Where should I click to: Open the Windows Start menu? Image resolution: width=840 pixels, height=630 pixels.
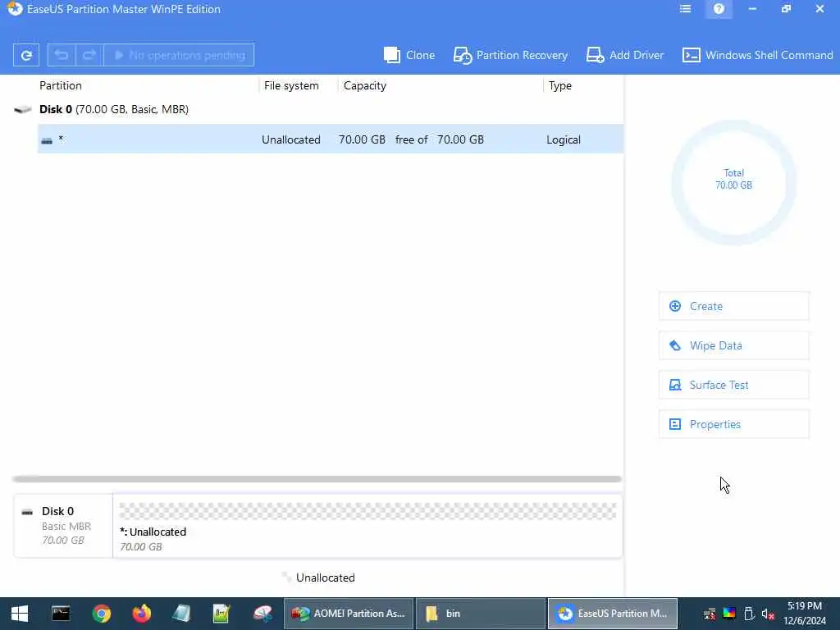coord(20,614)
